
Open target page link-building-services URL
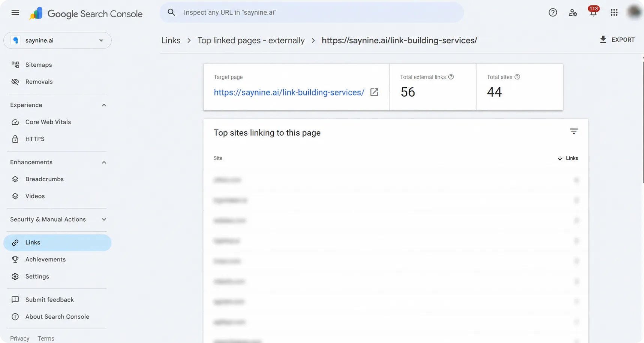pos(289,92)
